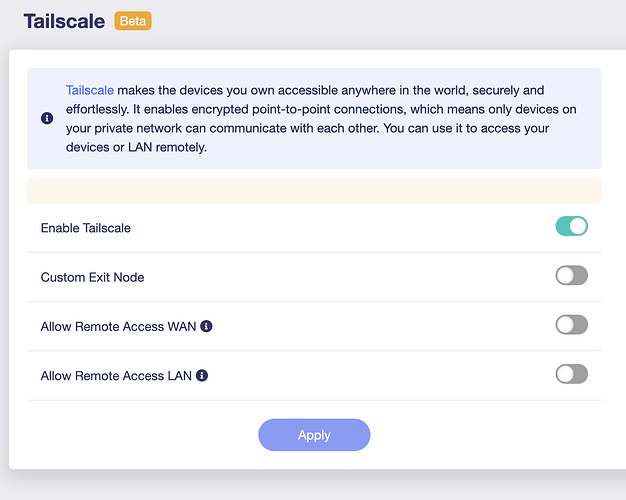Disable the Enable Tailscale switch
The image size is (626, 500).
coord(571,227)
